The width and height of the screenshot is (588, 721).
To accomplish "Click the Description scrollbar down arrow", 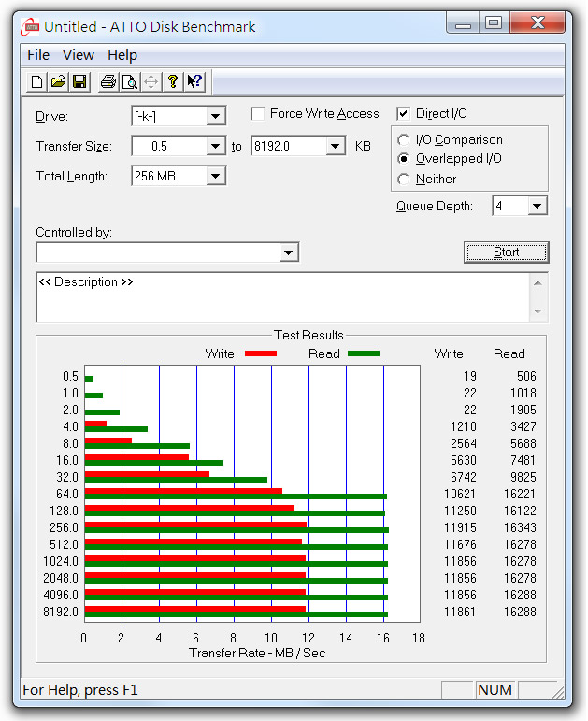I will pos(538,311).
